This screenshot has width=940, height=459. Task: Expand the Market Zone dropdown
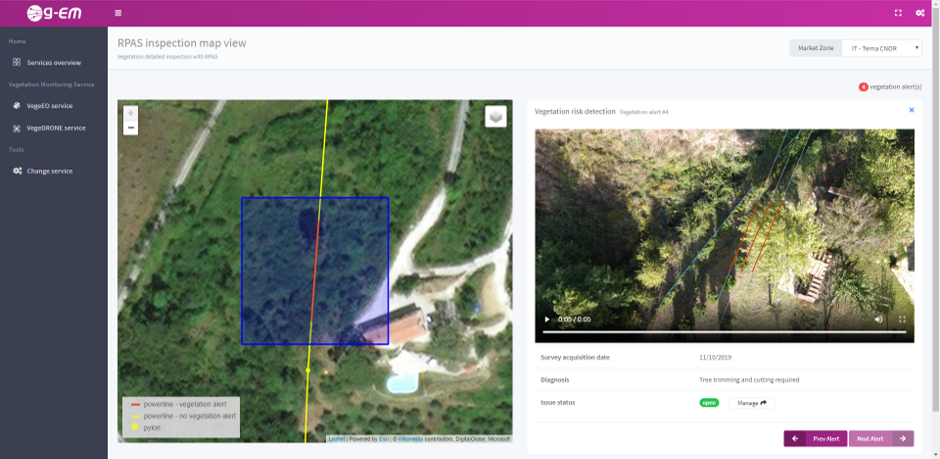pyautogui.click(x=881, y=48)
